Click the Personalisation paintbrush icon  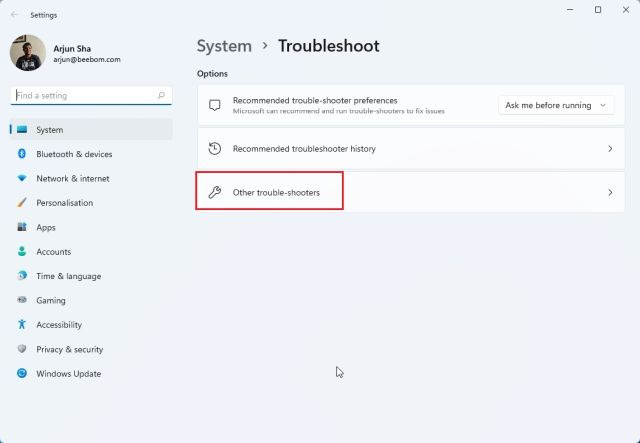22,203
